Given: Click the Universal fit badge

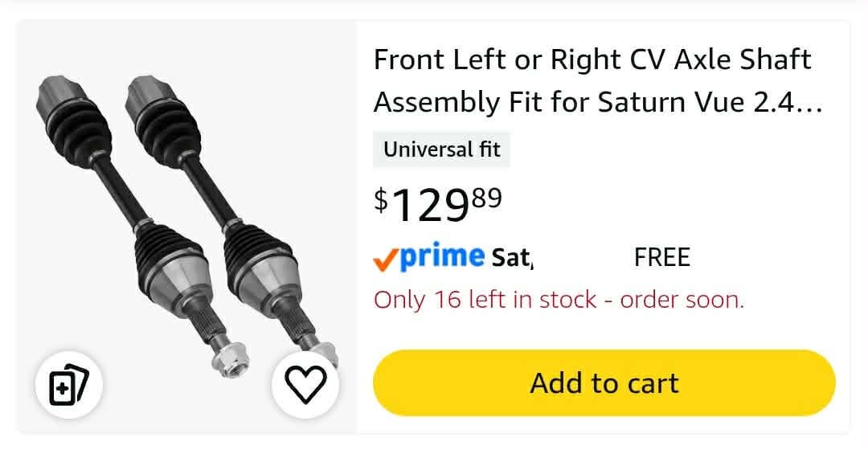Looking at the screenshot, I should [x=441, y=149].
